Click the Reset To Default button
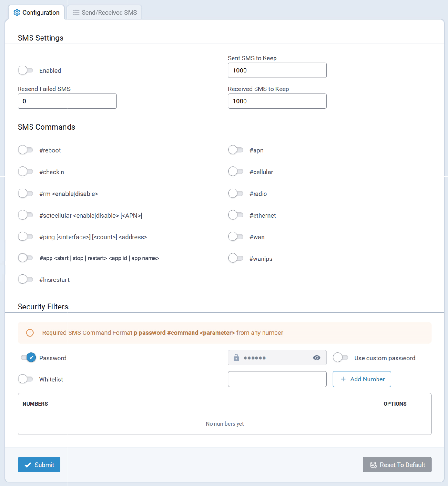The width and height of the screenshot is (448, 486). (x=397, y=465)
